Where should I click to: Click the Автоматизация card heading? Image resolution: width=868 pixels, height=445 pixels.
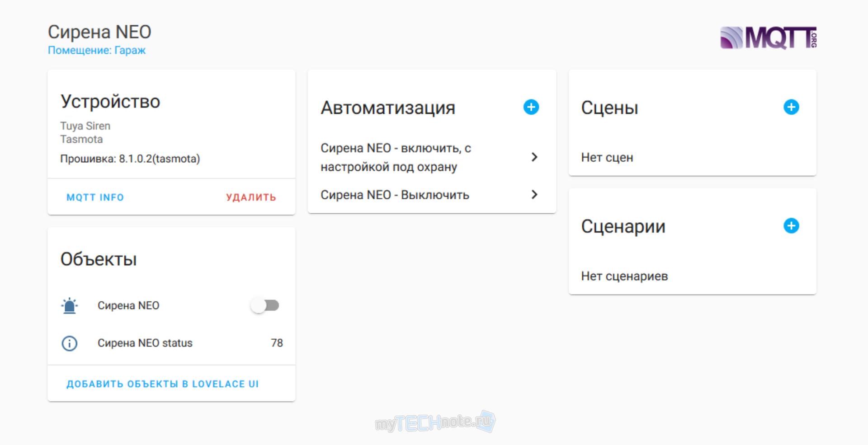tap(388, 108)
